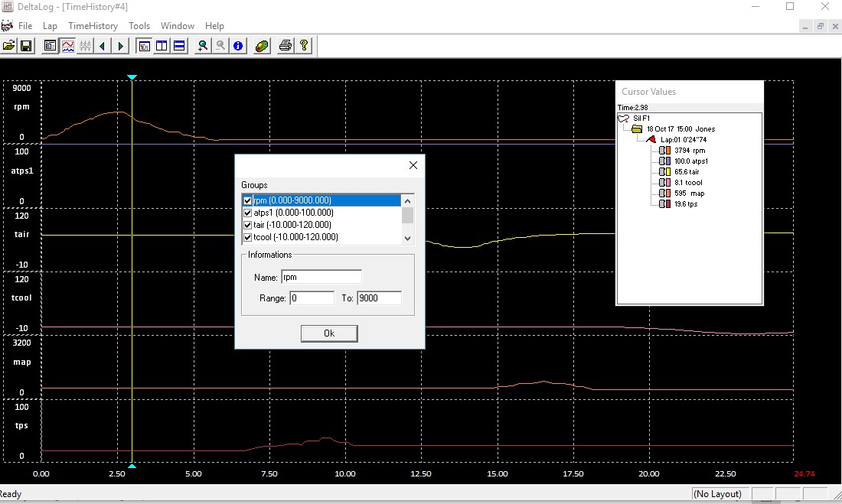Click the Open file folder toolbar icon
The width and height of the screenshot is (842, 504).
(9, 46)
